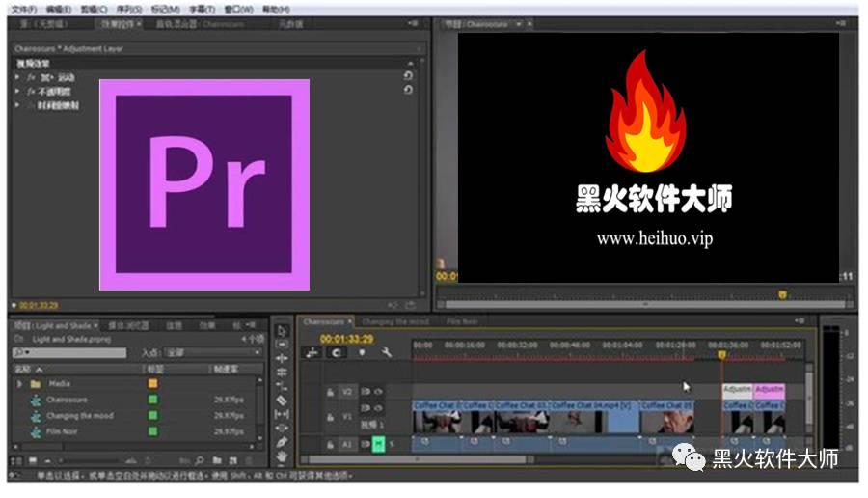868x498 pixels.
Task: Click the orange label swatch for Media
Action: (x=152, y=383)
